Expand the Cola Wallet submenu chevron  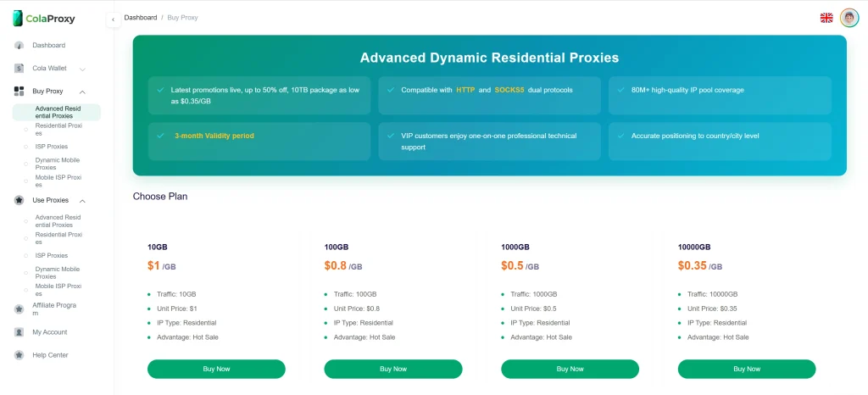(82, 70)
